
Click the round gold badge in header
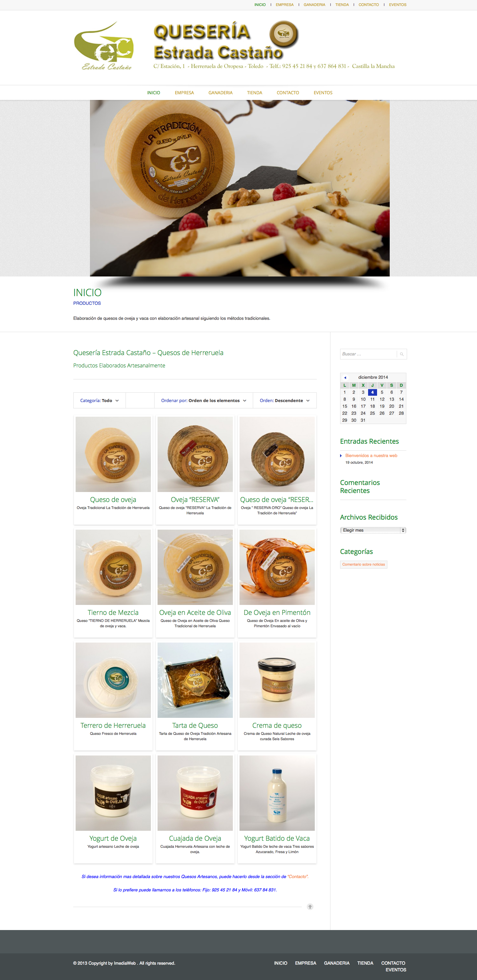click(283, 34)
